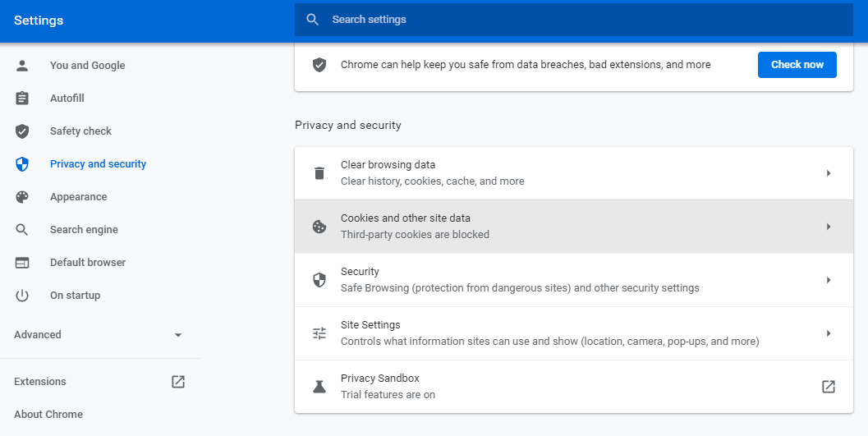This screenshot has width=868, height=436.
Task: Click the text 'Third-party cookies are blocked'
Action: (x=416, y=235)
